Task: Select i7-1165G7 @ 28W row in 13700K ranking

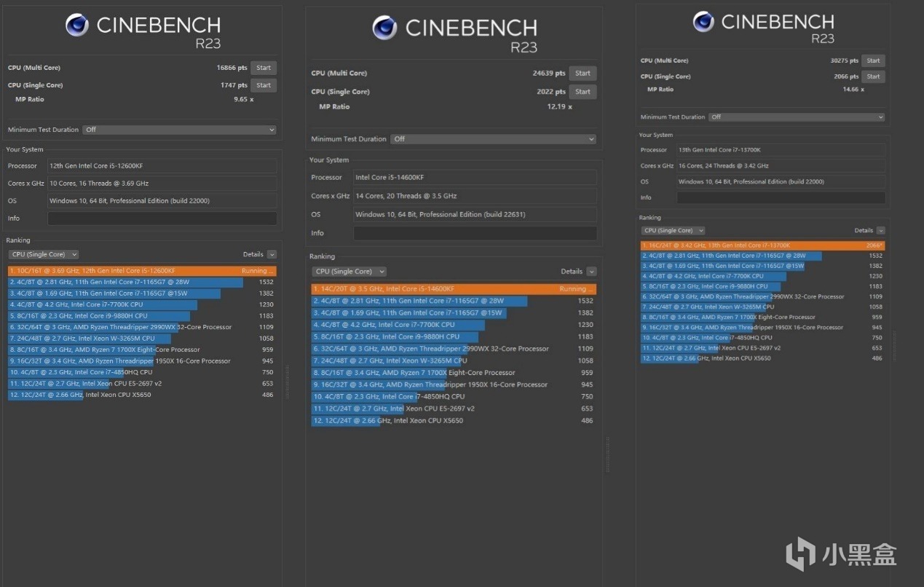Action: pos(763,256)
